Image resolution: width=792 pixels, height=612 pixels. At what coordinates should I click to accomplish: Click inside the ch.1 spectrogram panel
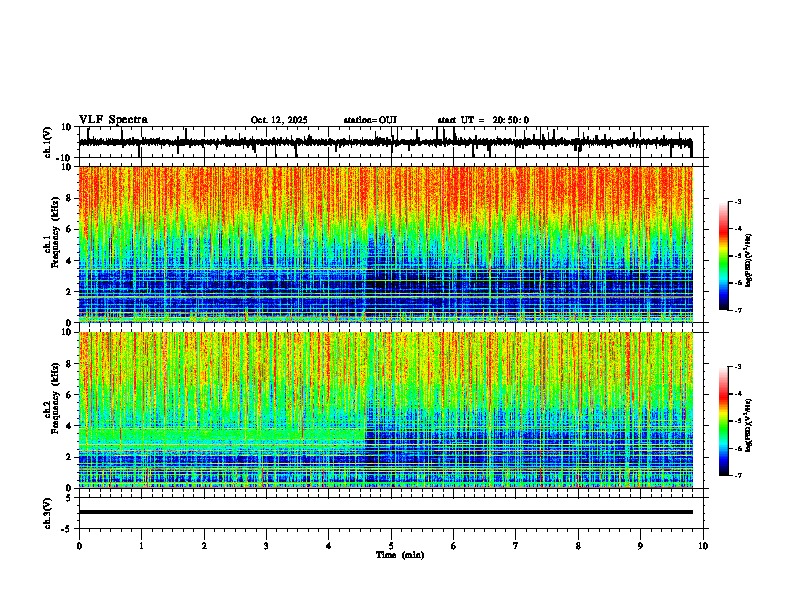tap(386, 244)
